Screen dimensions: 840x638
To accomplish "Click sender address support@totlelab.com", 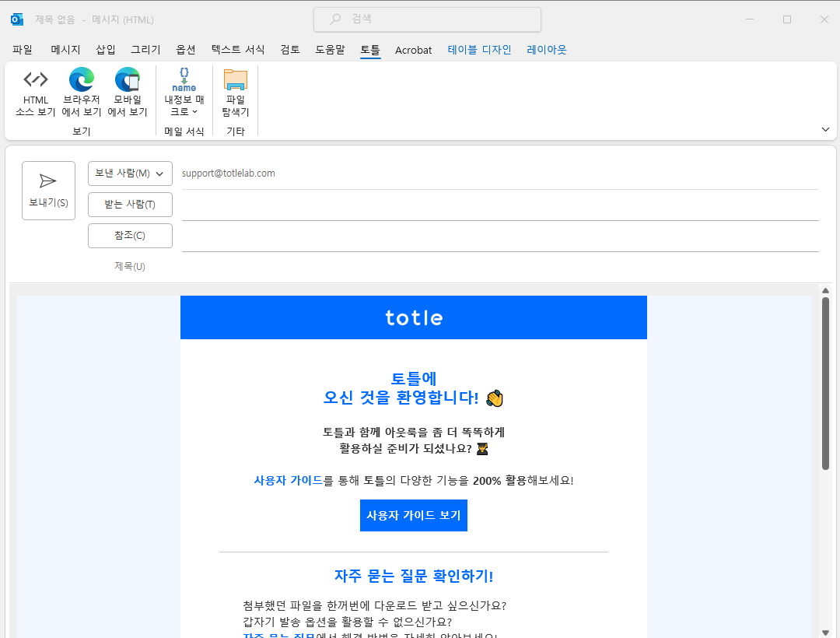I will [x=228, y=173].
